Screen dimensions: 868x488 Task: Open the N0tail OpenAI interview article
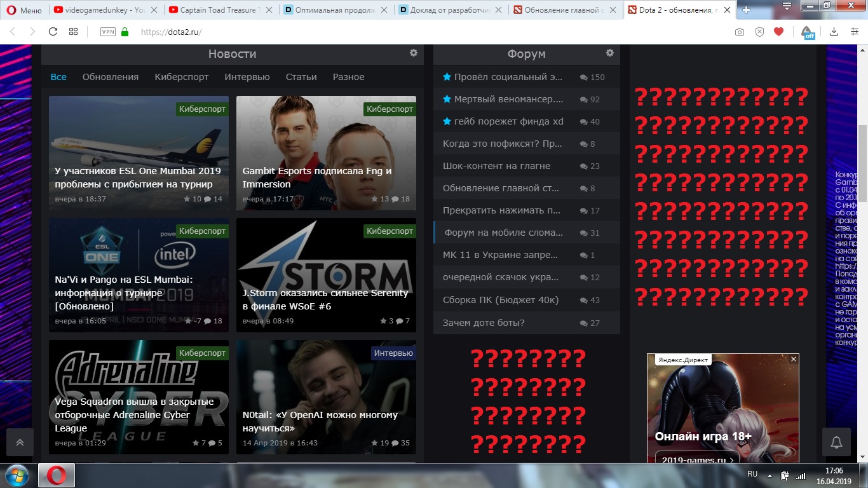pyautogui.click(x=320, y=421)
